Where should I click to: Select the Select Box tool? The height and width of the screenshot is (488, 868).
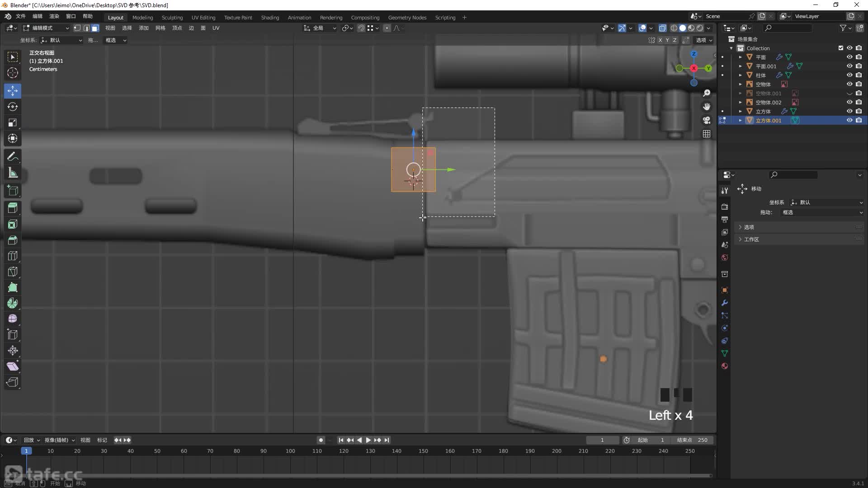[13, 57]
